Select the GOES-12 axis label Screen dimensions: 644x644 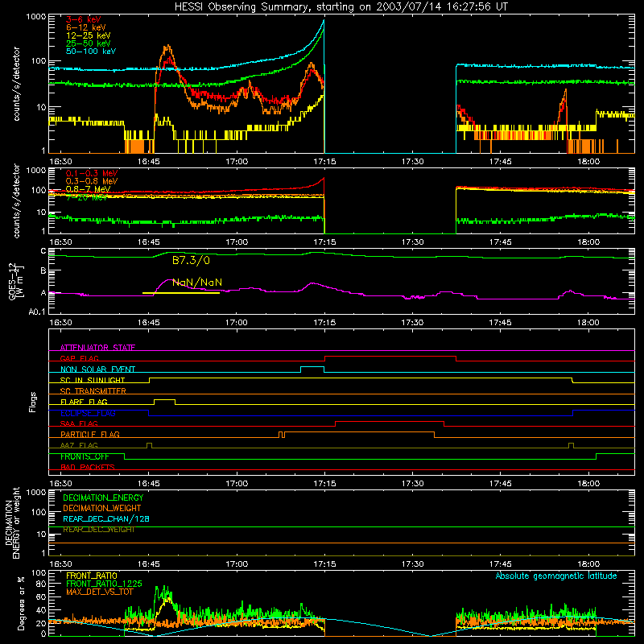pos(16,281)
